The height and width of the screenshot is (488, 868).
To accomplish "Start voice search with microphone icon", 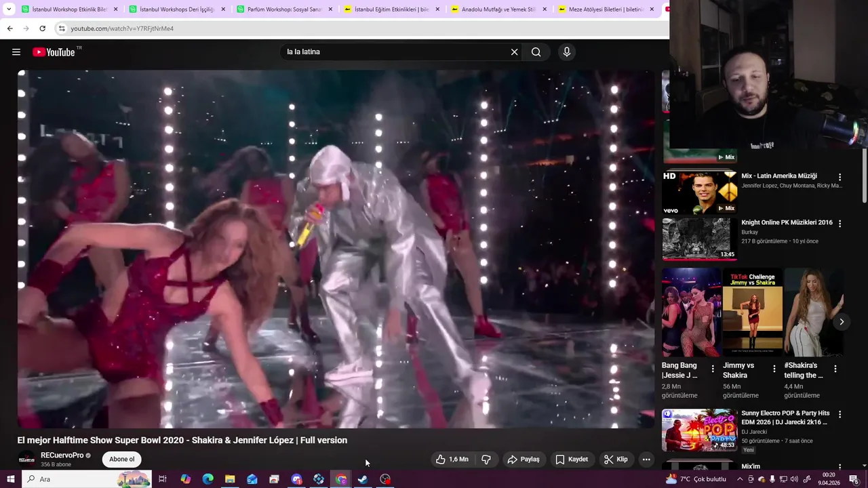I will click(567, 52).
